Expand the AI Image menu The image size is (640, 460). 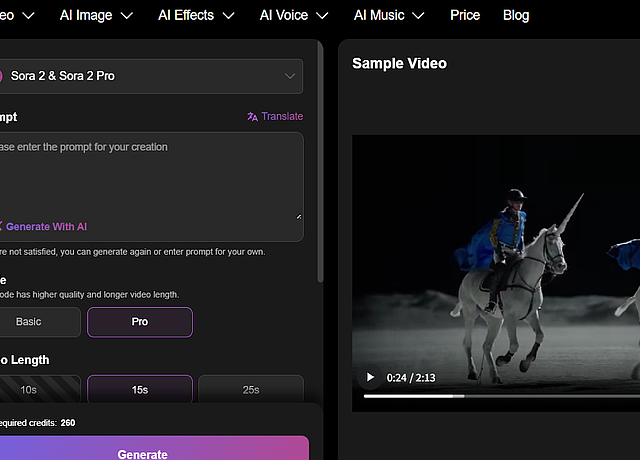coord(99,15)
